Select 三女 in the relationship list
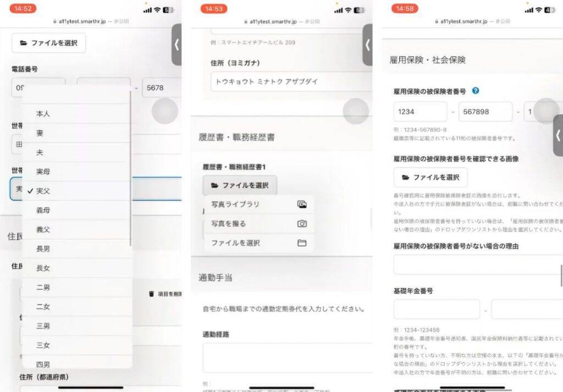This screenshot has height=392, width=563. pos(77,345)
